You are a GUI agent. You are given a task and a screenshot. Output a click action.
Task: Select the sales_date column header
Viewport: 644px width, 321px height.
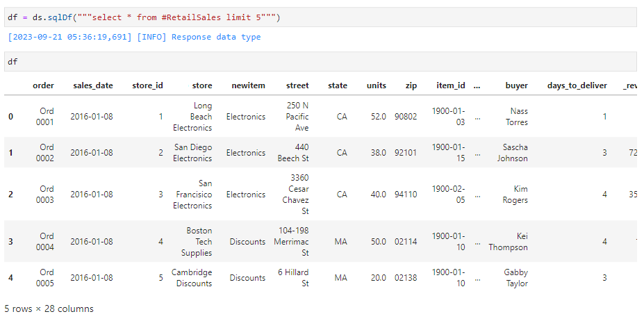(92, 85)
